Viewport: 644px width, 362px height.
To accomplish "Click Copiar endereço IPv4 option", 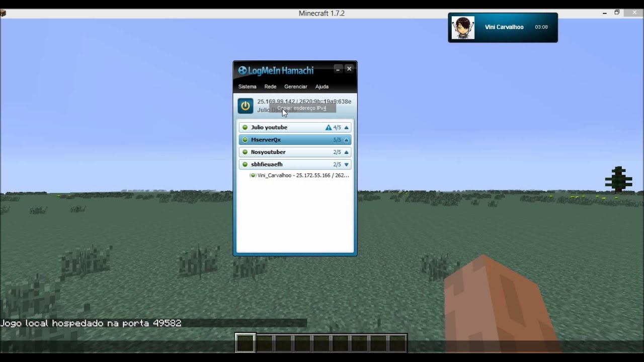I will click(302, 108).
